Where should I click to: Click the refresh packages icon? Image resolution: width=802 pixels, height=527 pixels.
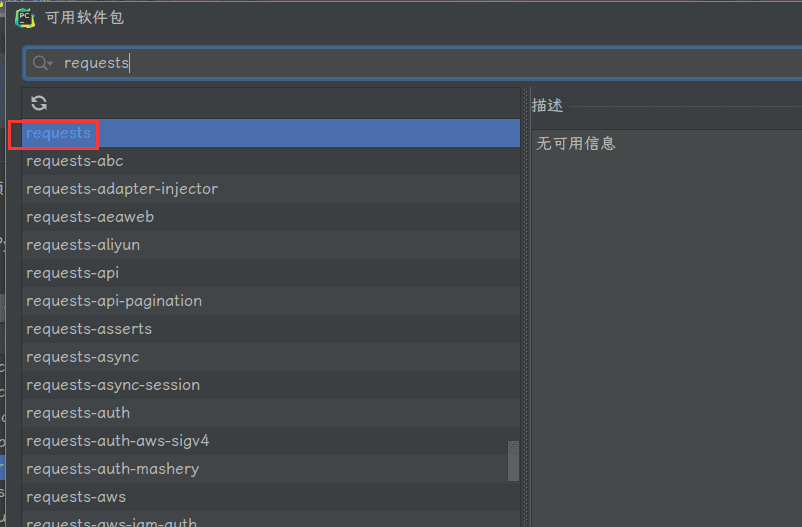click(x=39, y=103)
